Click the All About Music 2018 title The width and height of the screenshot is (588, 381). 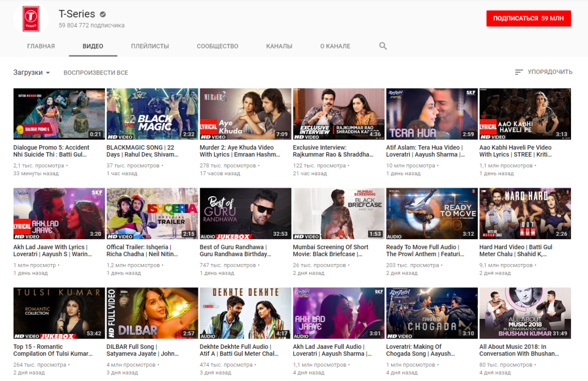[519, 350]
